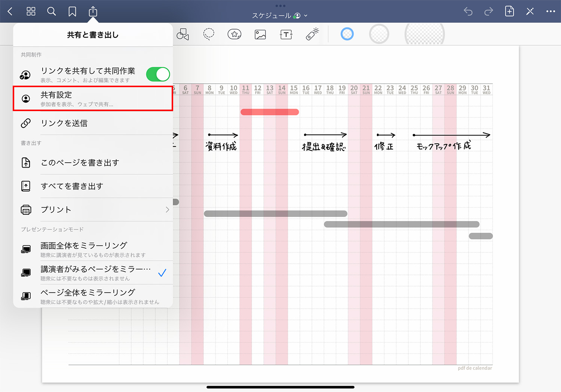This screenshot has width=561, height=392.
Task: Tap the 共有と書き出し panel title
Action: click(x=93, y=35)
